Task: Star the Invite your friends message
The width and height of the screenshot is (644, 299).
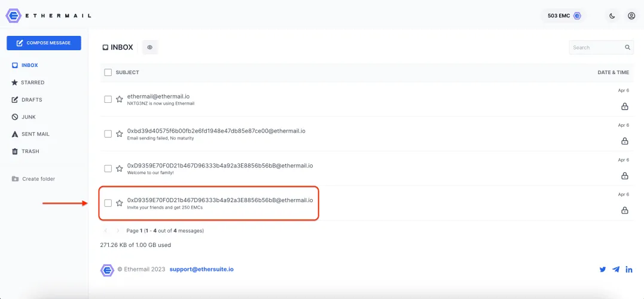Action: click(x=120, y=203)
